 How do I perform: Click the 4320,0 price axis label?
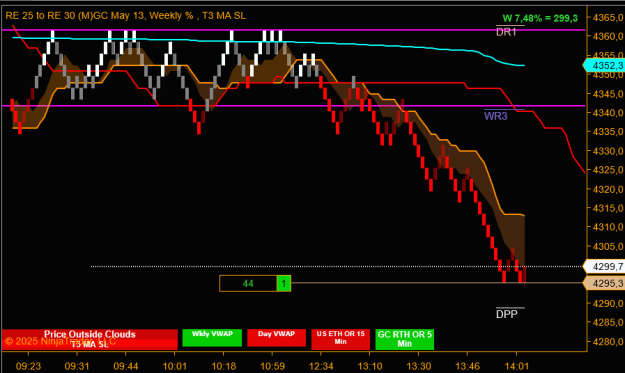coord(608,189)
